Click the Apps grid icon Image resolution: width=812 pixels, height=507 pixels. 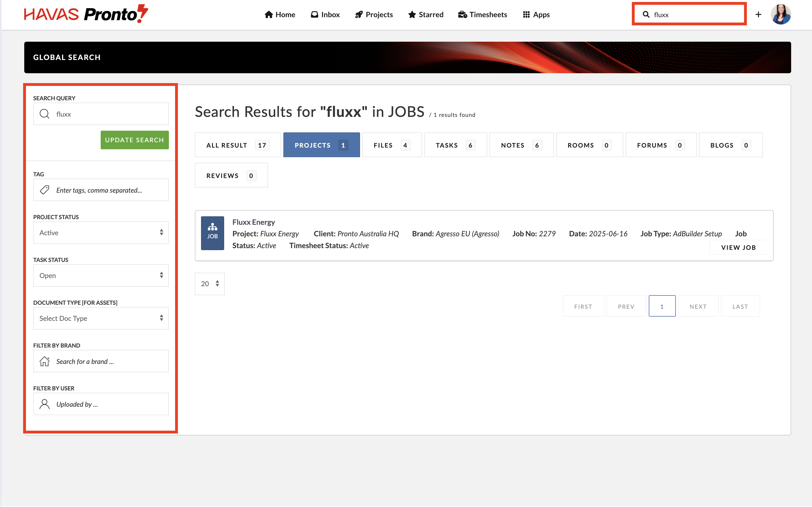point(526,14)
